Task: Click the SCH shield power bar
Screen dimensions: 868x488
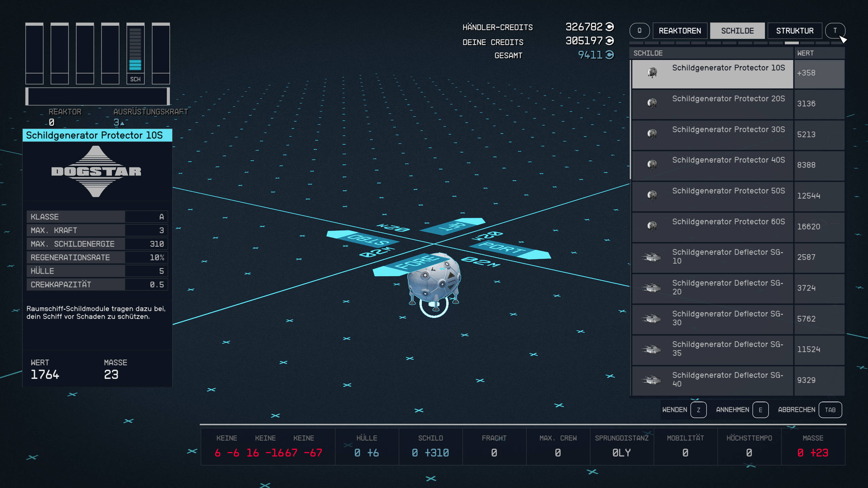Action: 135,51
